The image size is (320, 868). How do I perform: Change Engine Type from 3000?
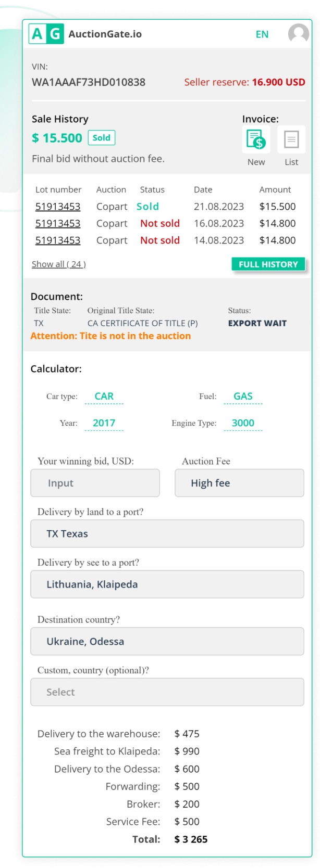click(242, 423)
